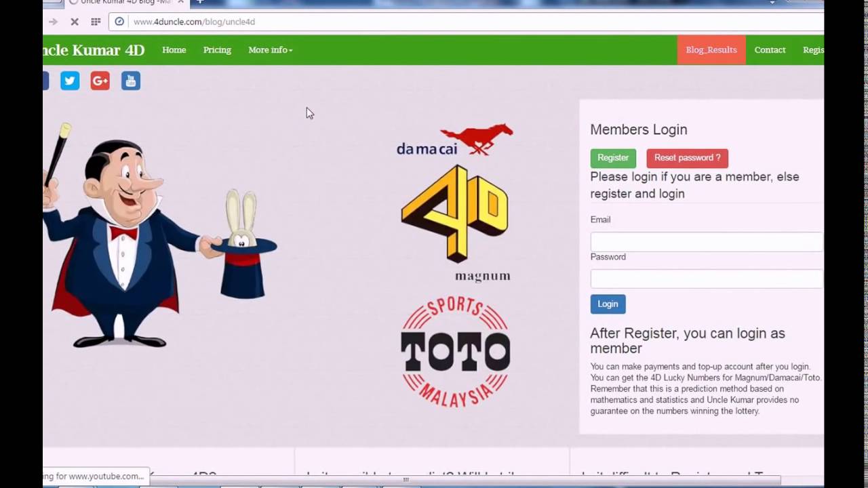Open a new browser tab
This screenshot has height=488, width=868.
click(x=200, y=2)
